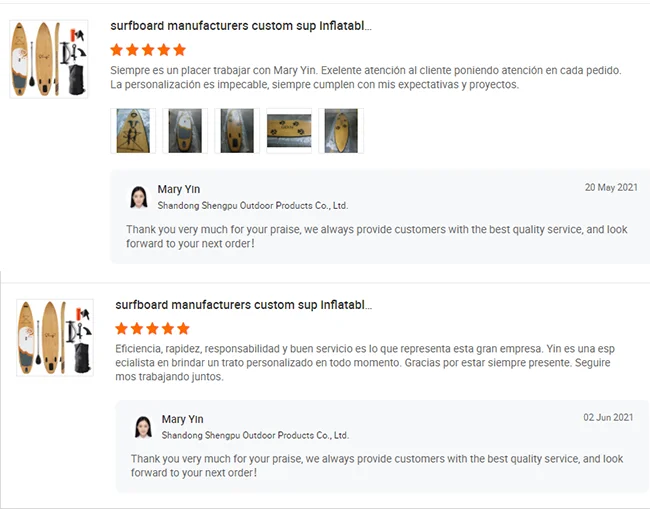The height and width of the screenshot is (509, 650).
Task: Open the second review's product title link
Action: coord(245,305)
